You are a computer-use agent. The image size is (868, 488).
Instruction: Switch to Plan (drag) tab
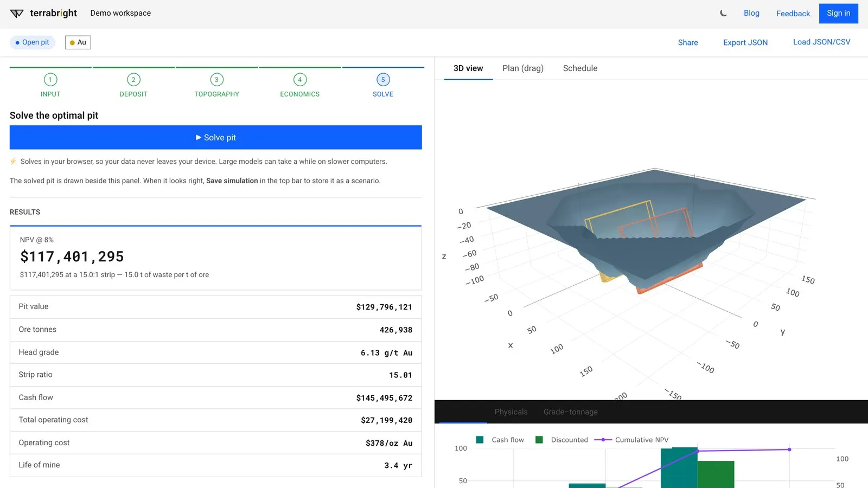pos(523,68)
